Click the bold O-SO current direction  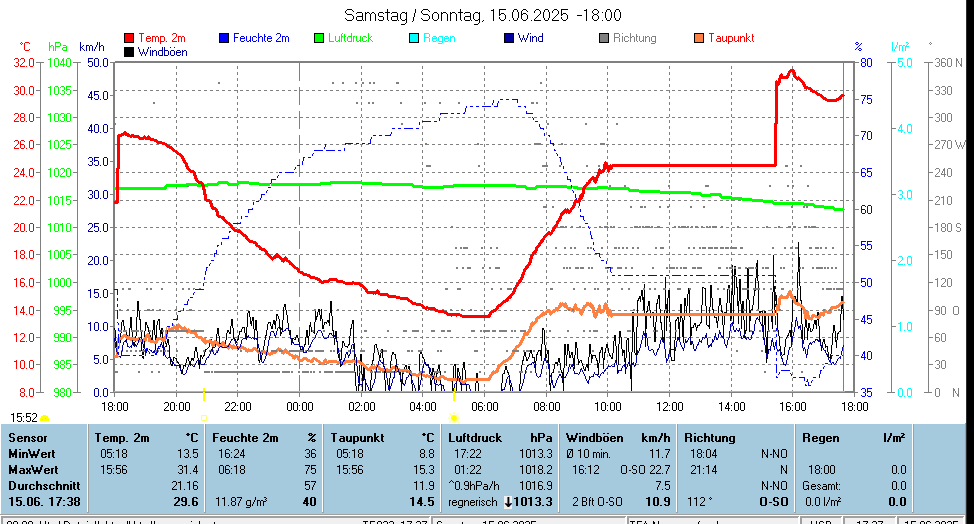click(773, 502)
